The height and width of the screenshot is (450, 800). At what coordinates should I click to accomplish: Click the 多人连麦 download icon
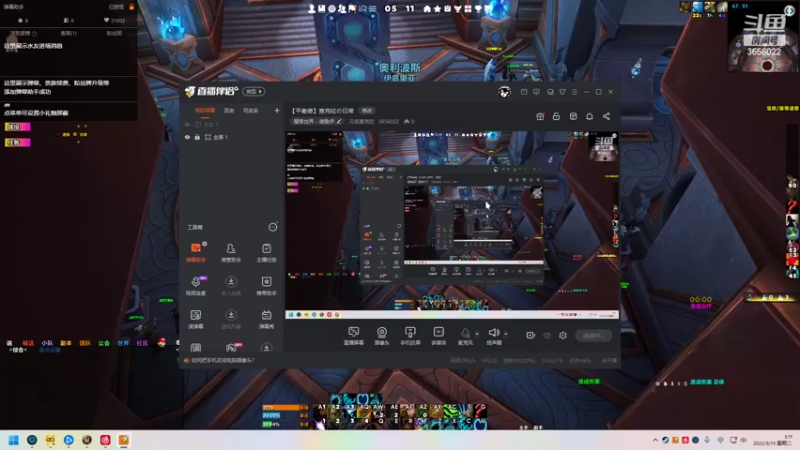pos(231,282)
